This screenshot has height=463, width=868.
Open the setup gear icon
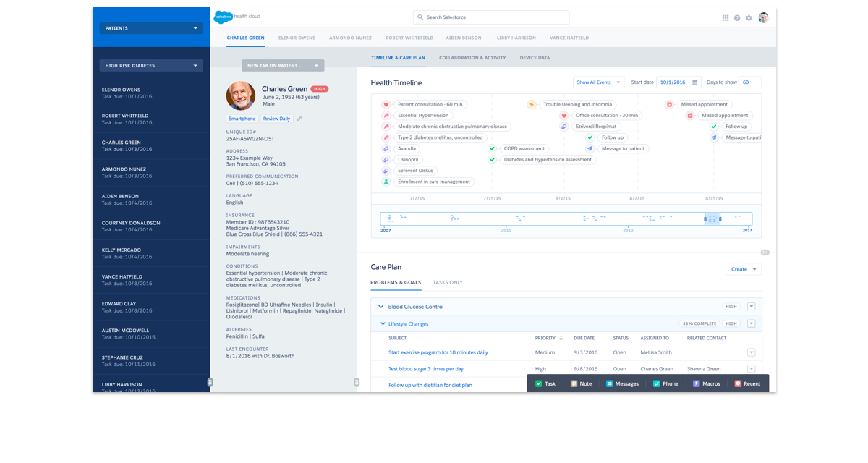coord(749,18)
